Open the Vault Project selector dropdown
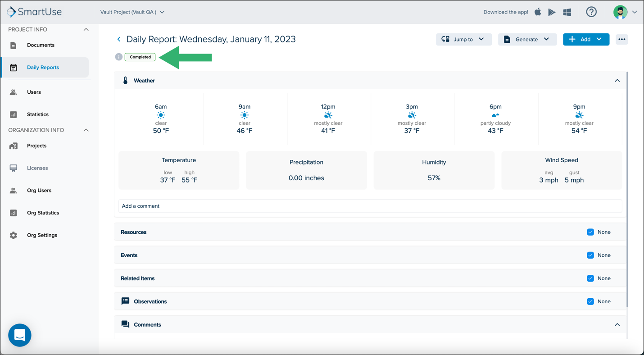The height and width of the screenshot is (355, 644). 132,12
